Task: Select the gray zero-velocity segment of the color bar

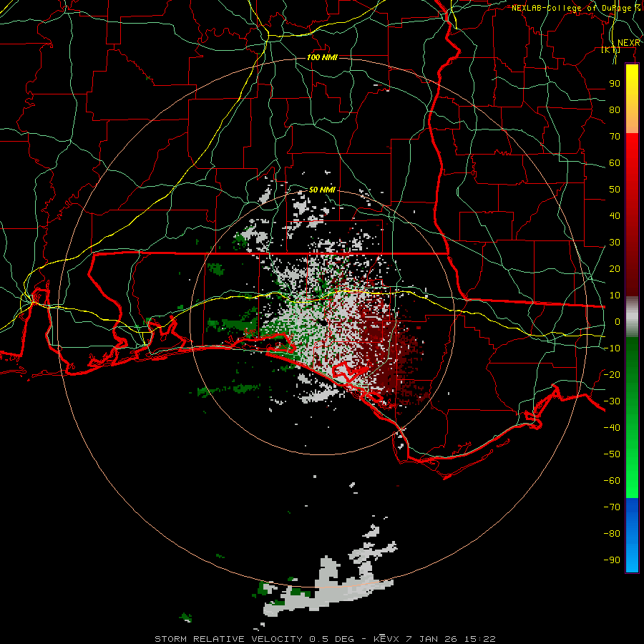Action: (632, 317)
